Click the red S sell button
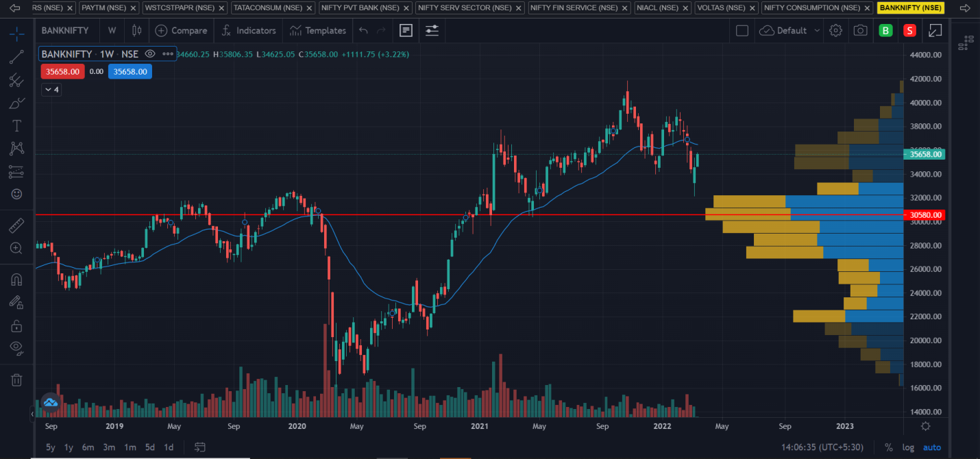The width and height of the screenshot is (980, 459). [x=909, y=30]
